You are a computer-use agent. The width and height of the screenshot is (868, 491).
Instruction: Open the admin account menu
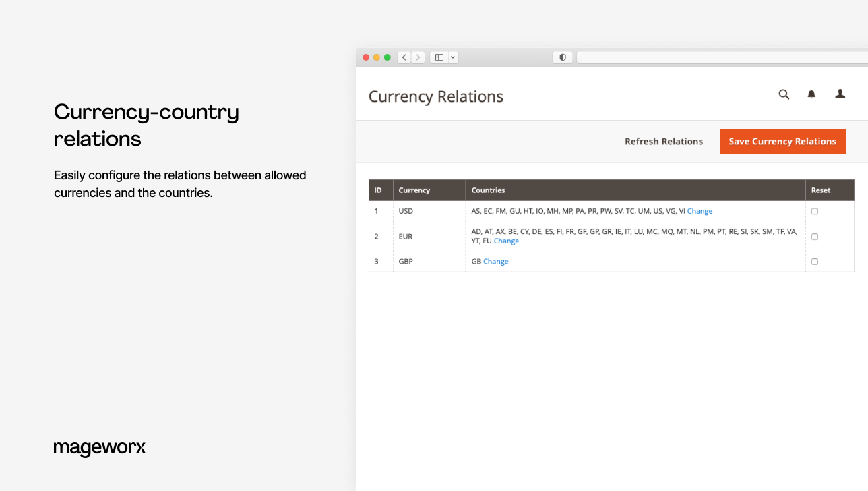(x=840, y=94)
